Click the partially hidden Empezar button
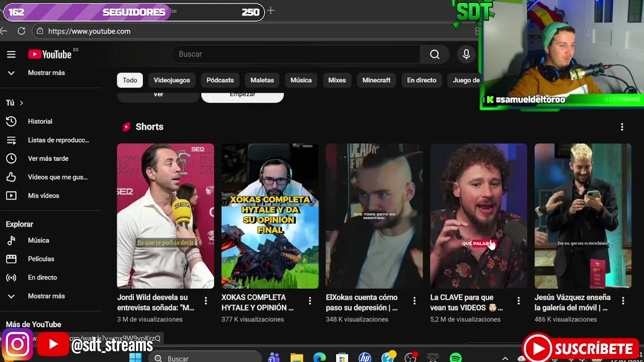 pos(243,97)
